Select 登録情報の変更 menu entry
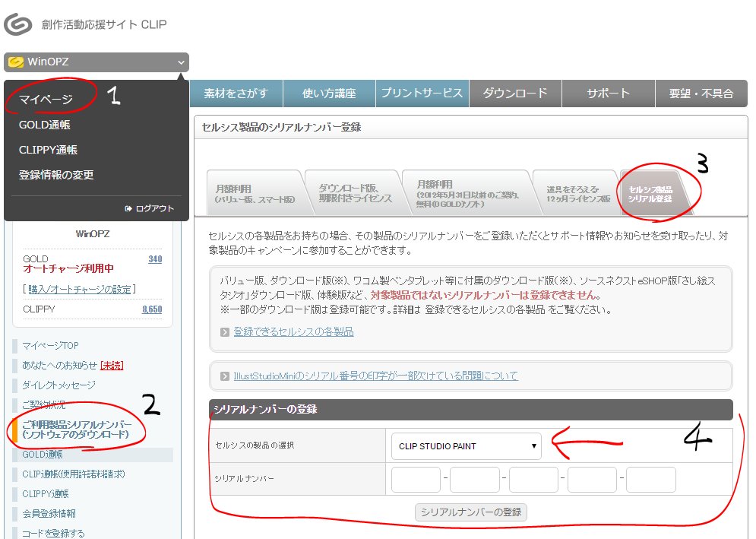Viewport: 756px width, 539px height. [x=56, y=175]
